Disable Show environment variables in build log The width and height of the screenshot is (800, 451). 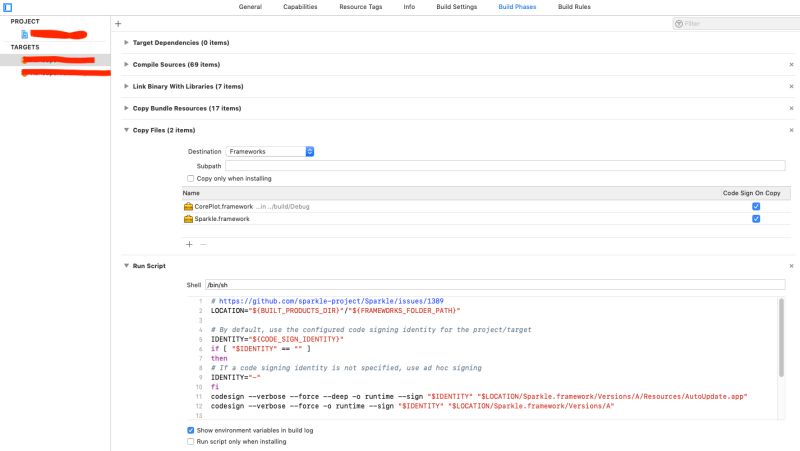(190, 431)
